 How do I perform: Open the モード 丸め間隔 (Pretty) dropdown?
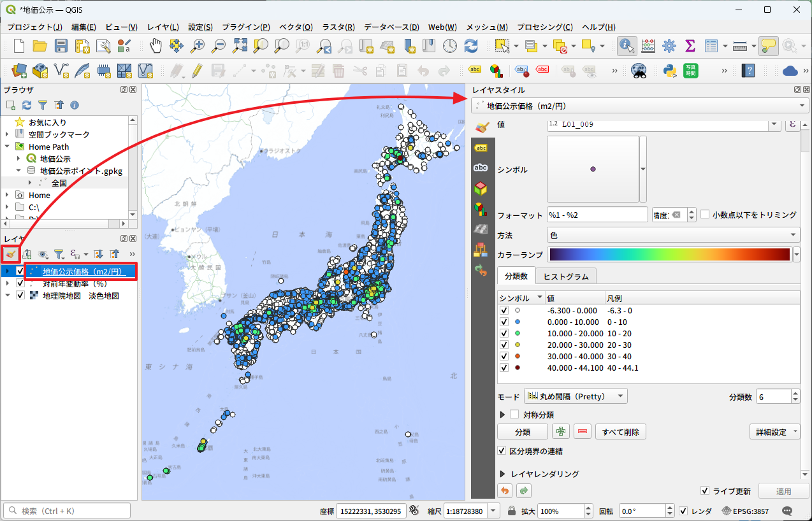pos(576,396)
